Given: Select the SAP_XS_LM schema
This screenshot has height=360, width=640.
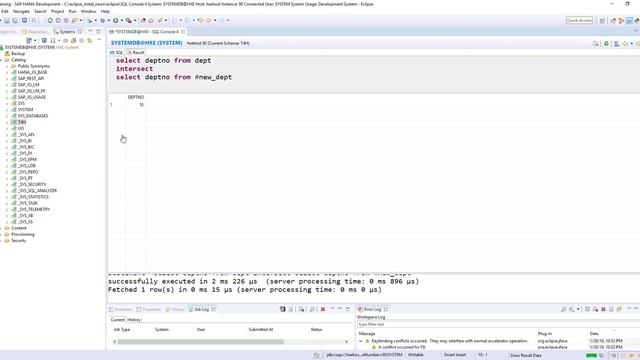Looking at the screenshot, I should click(x=29, y=85).
